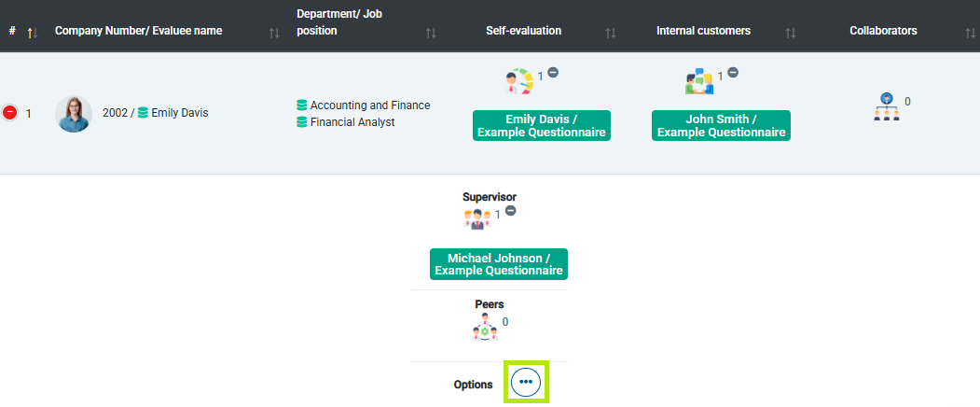Open Emily Davis Example Questionnaire button

541,126
